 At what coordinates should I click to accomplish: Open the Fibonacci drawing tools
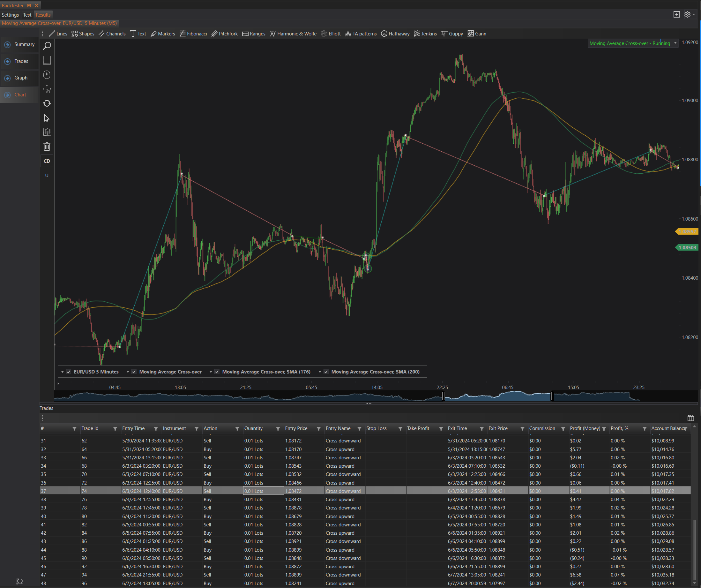[193, 34]
